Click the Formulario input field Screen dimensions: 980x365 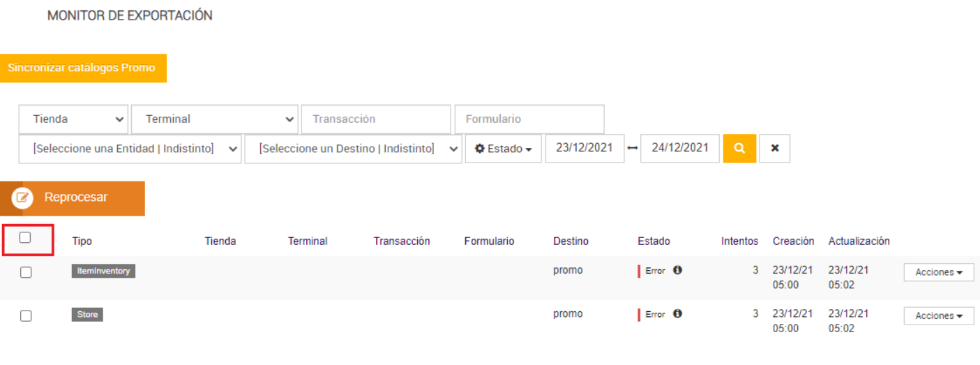click(529, 119)
